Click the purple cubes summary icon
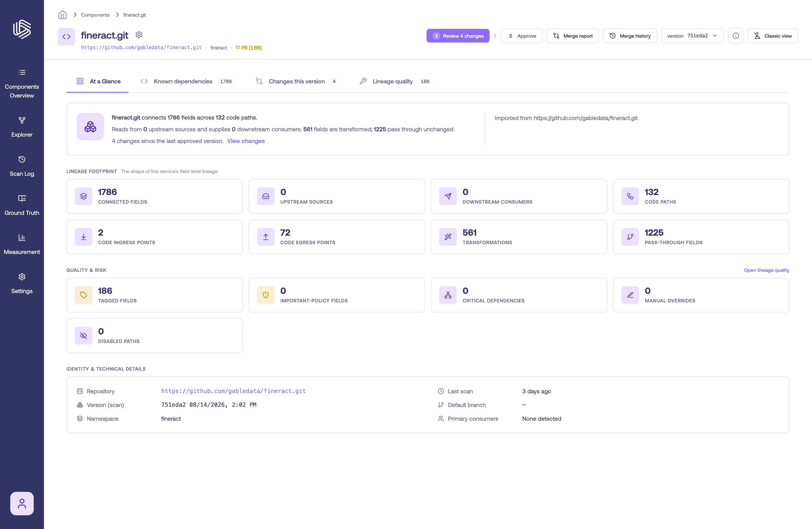 tap(90, 127)
